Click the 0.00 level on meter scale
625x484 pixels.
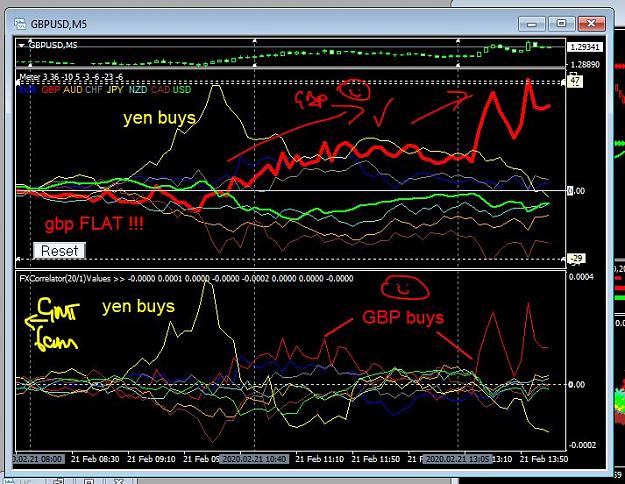pyautogui.click(x=576, y=191)
